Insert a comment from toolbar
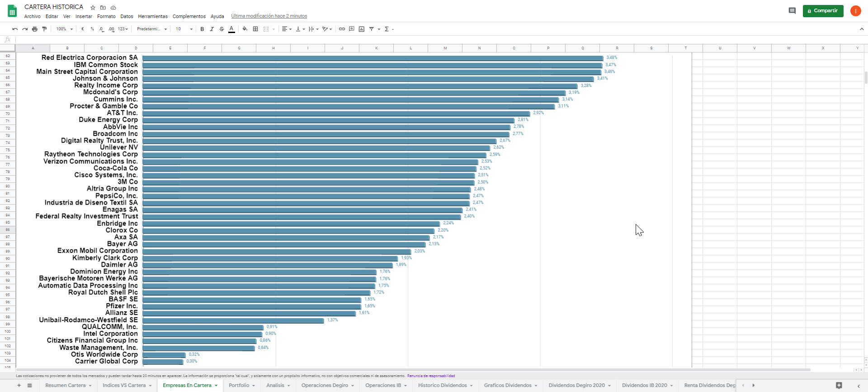The image size is (868, 392). pyautogui.click(x=352, y=29)
